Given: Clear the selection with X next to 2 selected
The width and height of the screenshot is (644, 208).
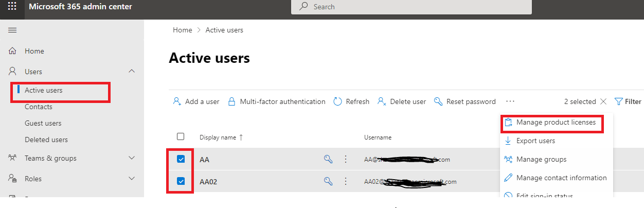Looking at the screenshot, I should (x=603, y=101).
